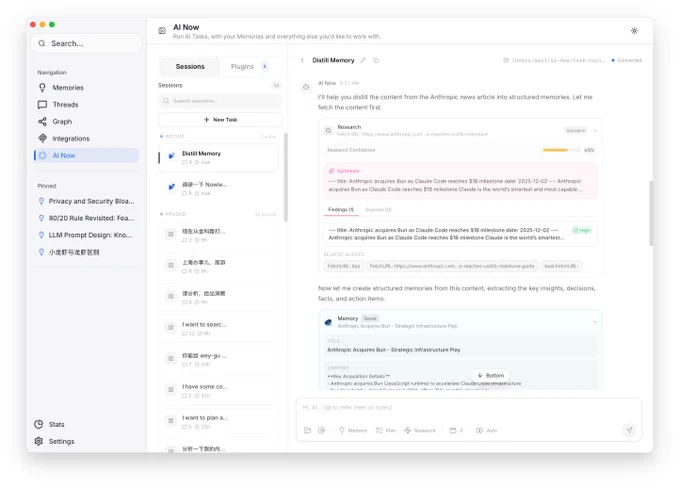
Task: Click the 'best FetchURL' related query chip
Action: [561, 266]
